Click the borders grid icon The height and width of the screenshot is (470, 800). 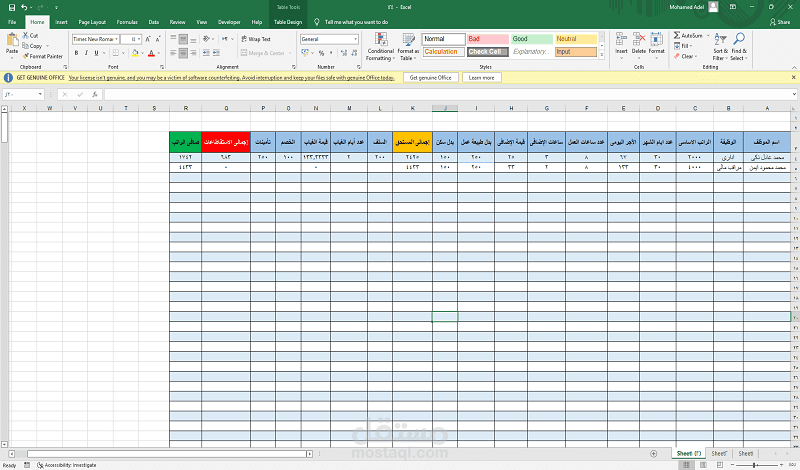(116, 53)
